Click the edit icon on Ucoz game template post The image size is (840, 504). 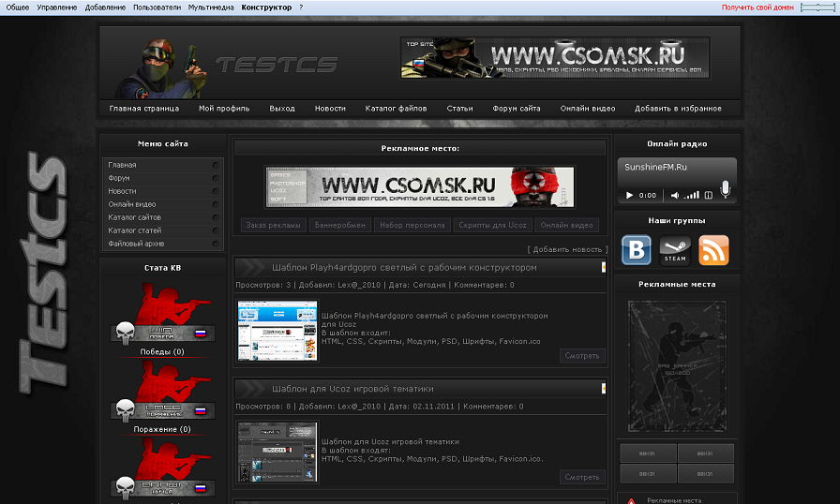pyautogui.click(x=604, y=388)
